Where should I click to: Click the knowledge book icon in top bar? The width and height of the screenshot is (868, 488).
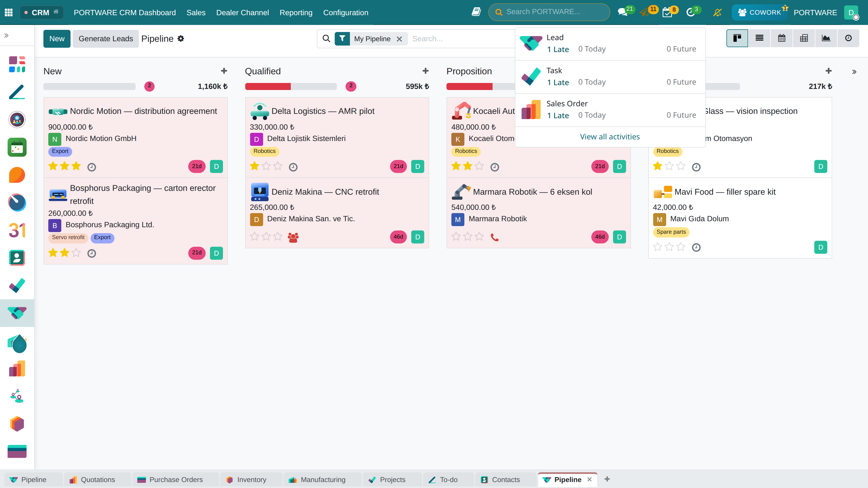coord(476,12)
